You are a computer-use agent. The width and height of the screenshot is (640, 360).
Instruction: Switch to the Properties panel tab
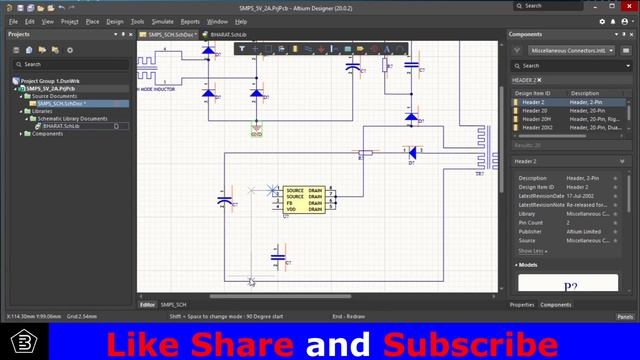522,305
